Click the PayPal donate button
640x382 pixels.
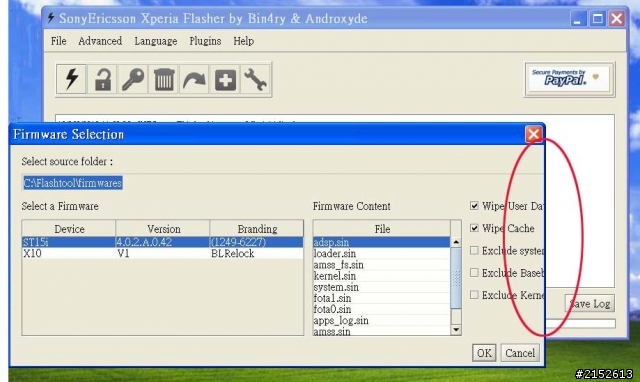tap(569, 79)
